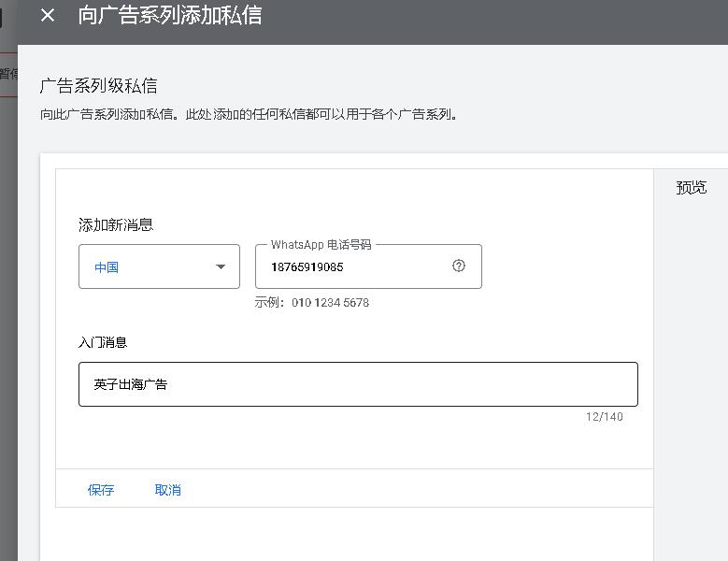Click the 添加新消息 label
728x561 pixels.
pyautogui.click(x=116, y=224)
